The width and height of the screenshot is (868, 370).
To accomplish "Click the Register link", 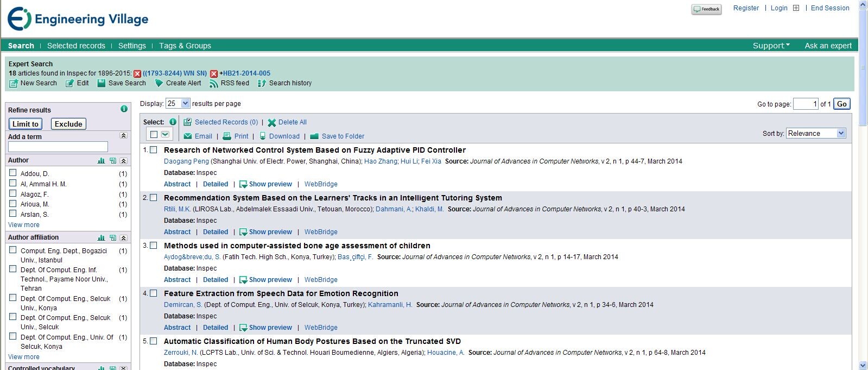I will [746, 8].
